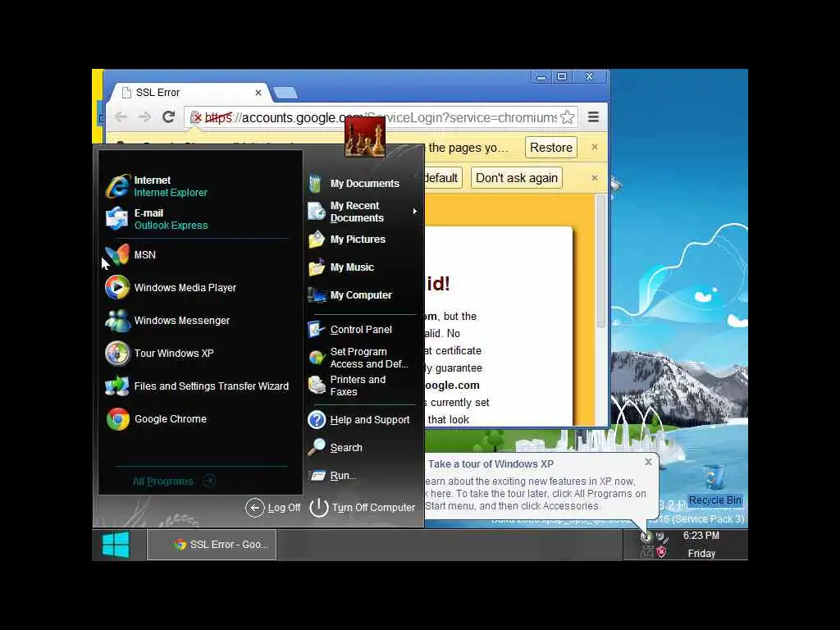This screenshot has width=840, height=630.
Task: Click the Chrome address bar URL
Action: pyautogui.click(x=381, y=117)
